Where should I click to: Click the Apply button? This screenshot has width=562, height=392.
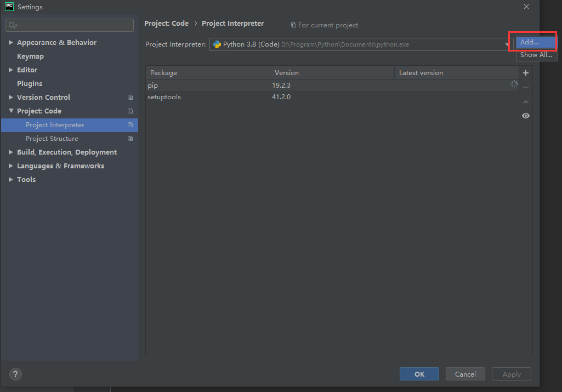click(x=512, y=374)
